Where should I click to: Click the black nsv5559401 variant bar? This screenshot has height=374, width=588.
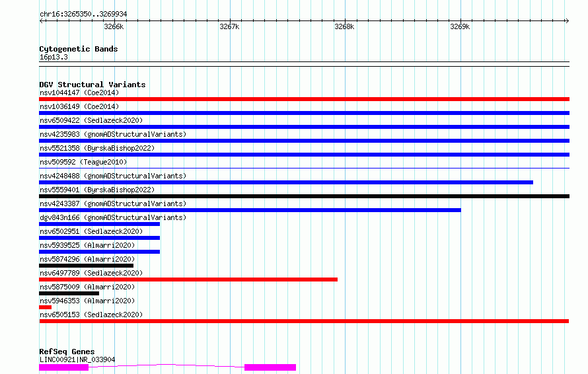(x=304, y=196)
